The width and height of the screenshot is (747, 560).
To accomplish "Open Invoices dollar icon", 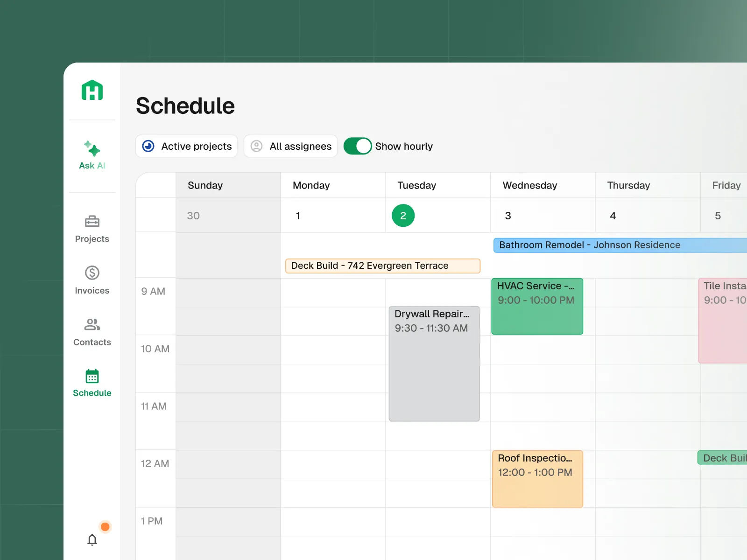I will tap(92, 273).
